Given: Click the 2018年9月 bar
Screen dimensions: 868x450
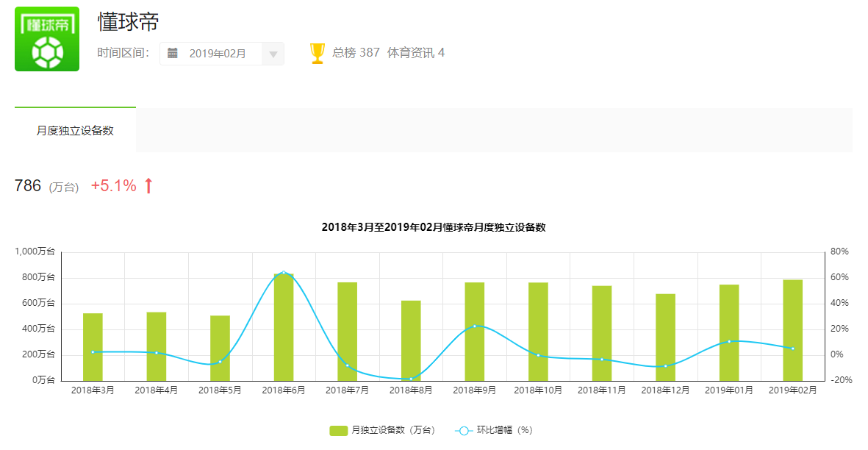Looking at the screenshot, I should 474,332.
